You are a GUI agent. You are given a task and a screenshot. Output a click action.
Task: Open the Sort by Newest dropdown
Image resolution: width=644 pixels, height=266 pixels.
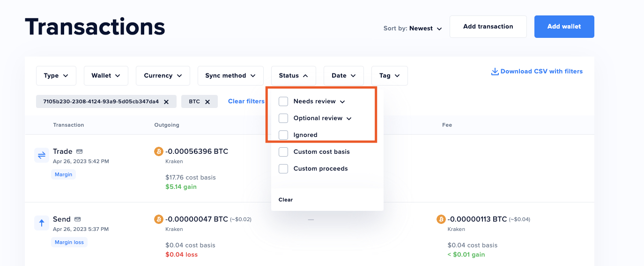click(413, 29)
